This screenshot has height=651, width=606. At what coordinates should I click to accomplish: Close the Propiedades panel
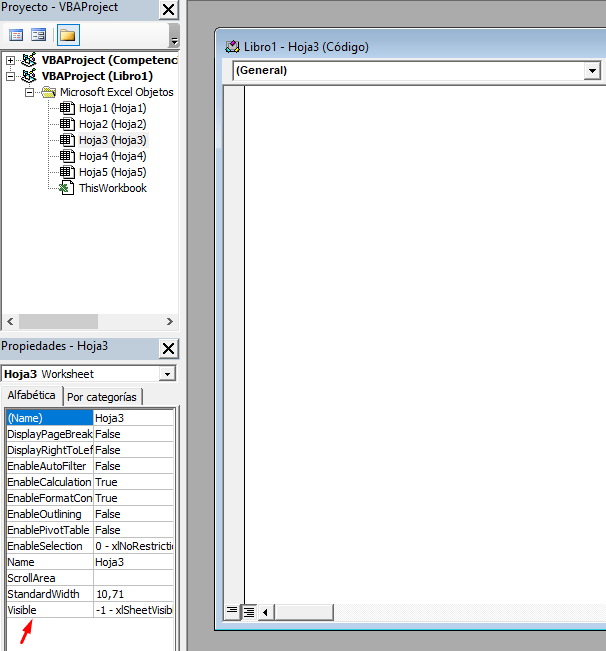pyautogui.click(x=169, y=348)
